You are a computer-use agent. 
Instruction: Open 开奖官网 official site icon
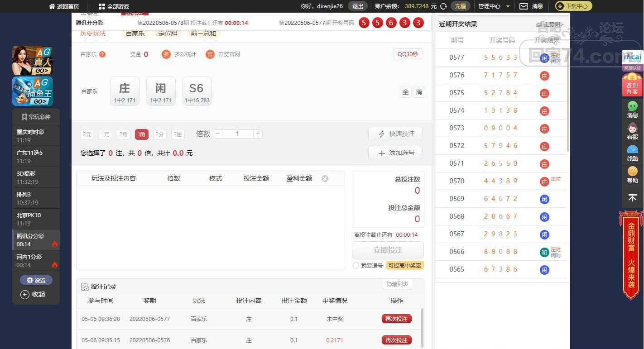[x=210, y=54]
